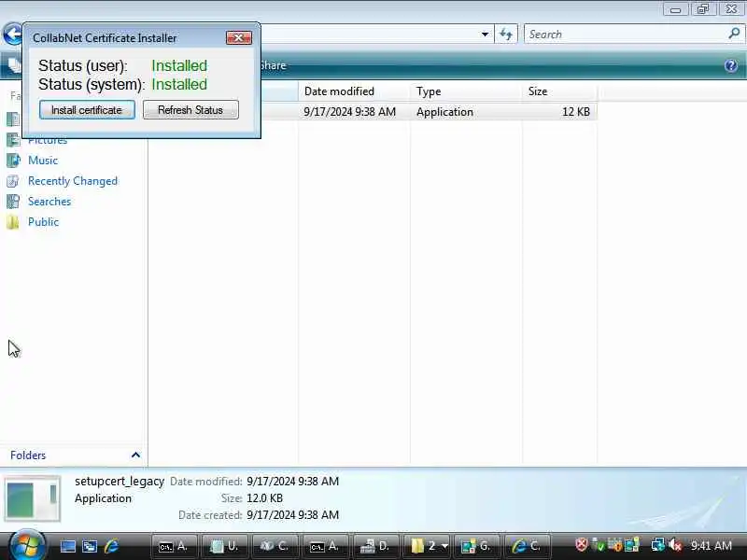Minimize the Explorer window
This screenshot has width=747, height=560.
coord(675,9)
